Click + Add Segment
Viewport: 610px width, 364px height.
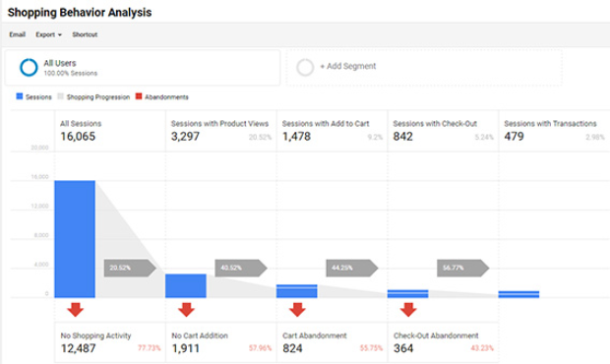tap(348, 67)
